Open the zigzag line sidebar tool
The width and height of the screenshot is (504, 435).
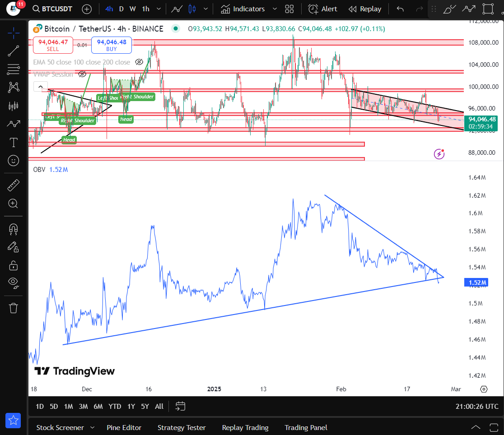point(14,124)
